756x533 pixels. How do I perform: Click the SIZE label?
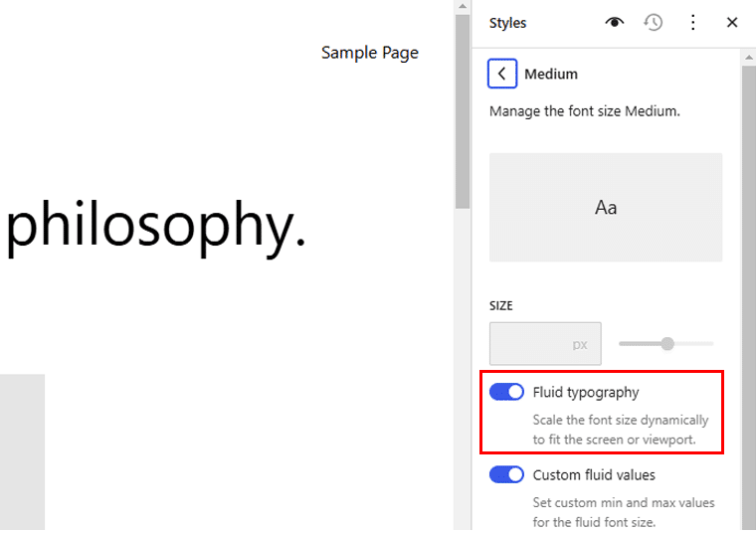point(501,306)
